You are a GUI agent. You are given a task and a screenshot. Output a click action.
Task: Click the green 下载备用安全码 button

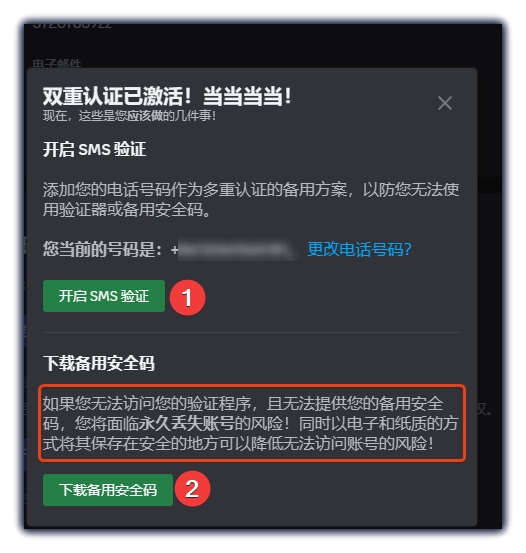click(x=108, y=490)
